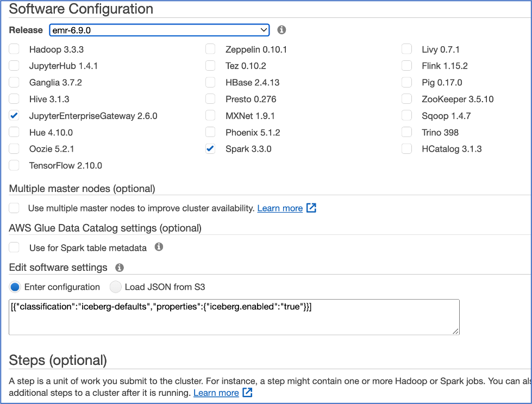Click info icon next to Spark table metadata

159,247
